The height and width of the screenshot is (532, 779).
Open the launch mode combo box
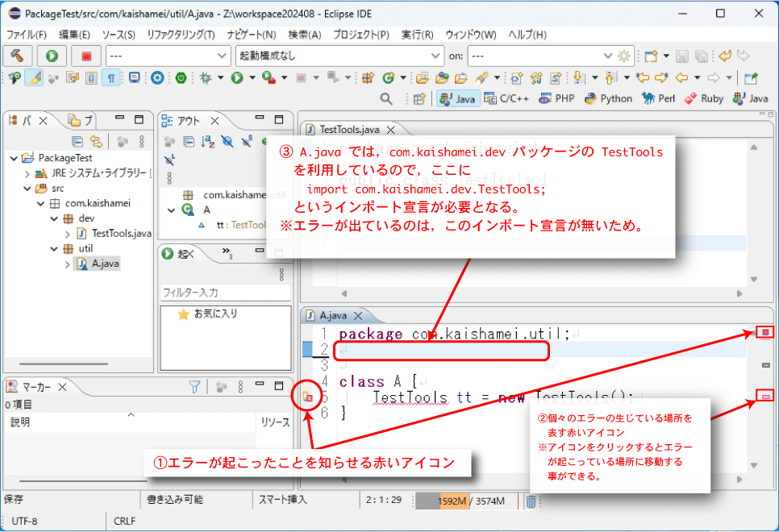pyautogui.click(x=168, y=56)
